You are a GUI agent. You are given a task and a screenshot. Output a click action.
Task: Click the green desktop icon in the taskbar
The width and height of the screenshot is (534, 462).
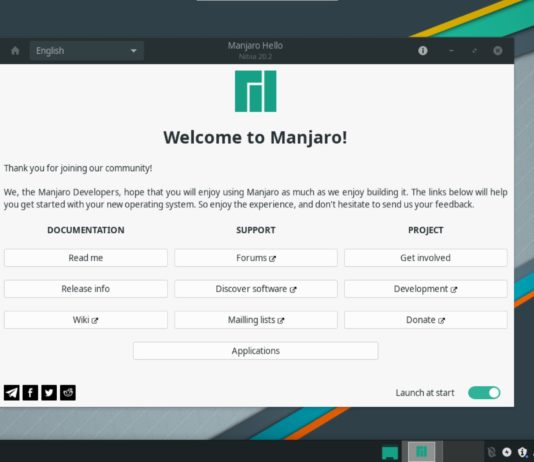(x=390, y=452)
